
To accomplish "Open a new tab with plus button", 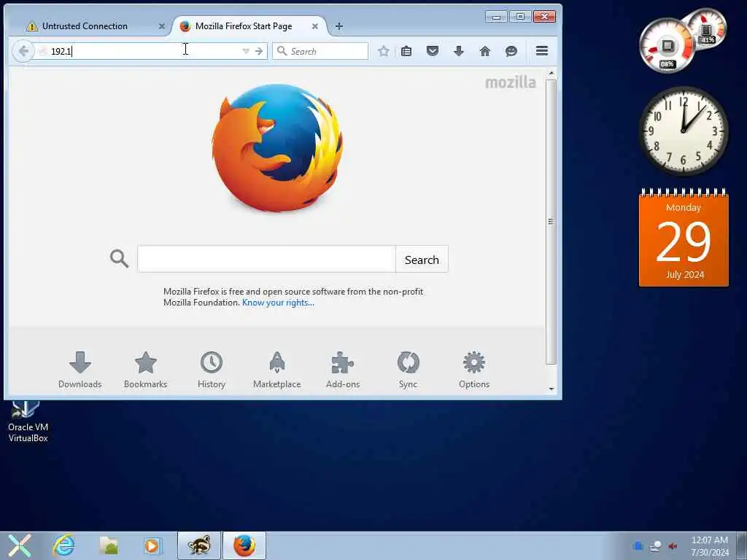I will 338,26.
